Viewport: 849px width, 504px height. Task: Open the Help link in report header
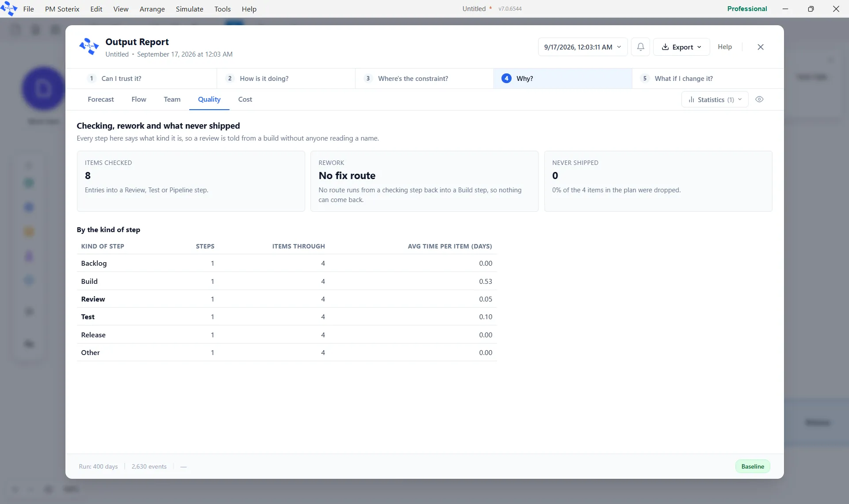tap(725, 47)
